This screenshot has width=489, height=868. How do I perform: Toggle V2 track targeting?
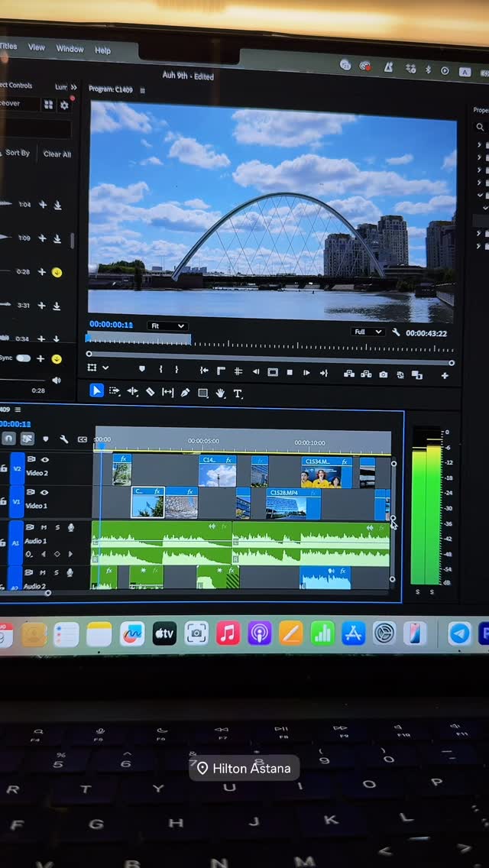click(17, 469)
